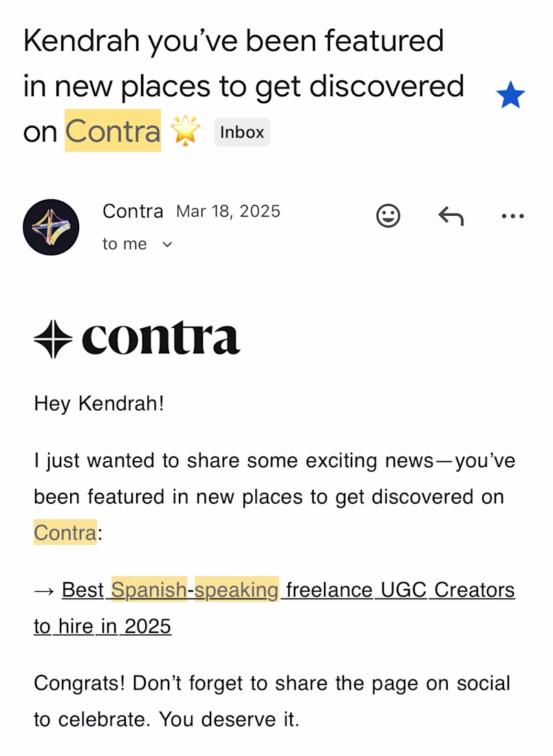This screenshot has height=756, width=553.
Task: Expand recipient details chevron beside "to me"
Action: [x=167, y=245]
